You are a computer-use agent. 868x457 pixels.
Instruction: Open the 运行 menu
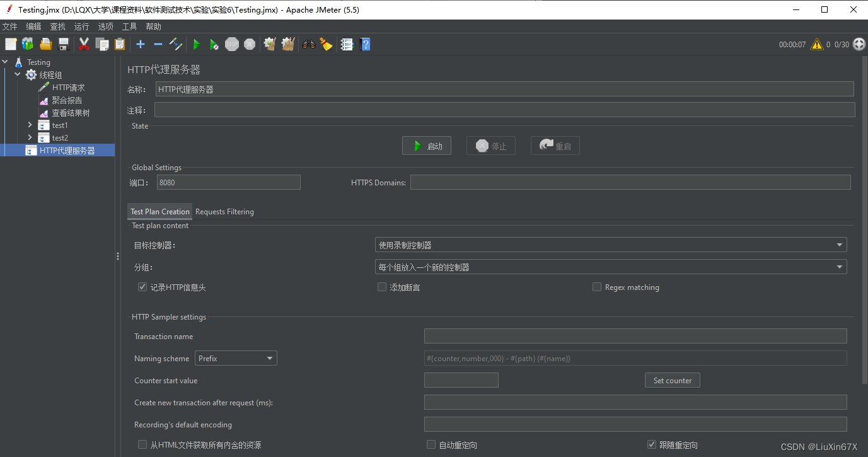pyautogui.click(x=81, y=26)
